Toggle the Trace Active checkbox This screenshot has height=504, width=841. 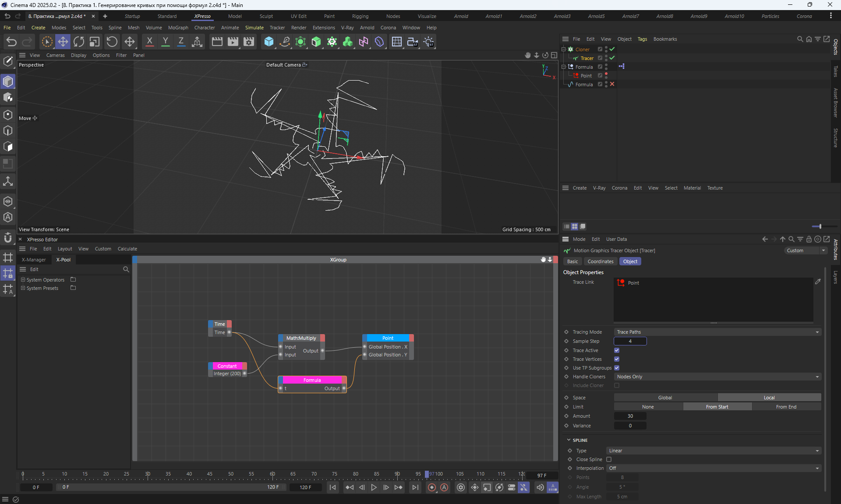coord(617,350)
